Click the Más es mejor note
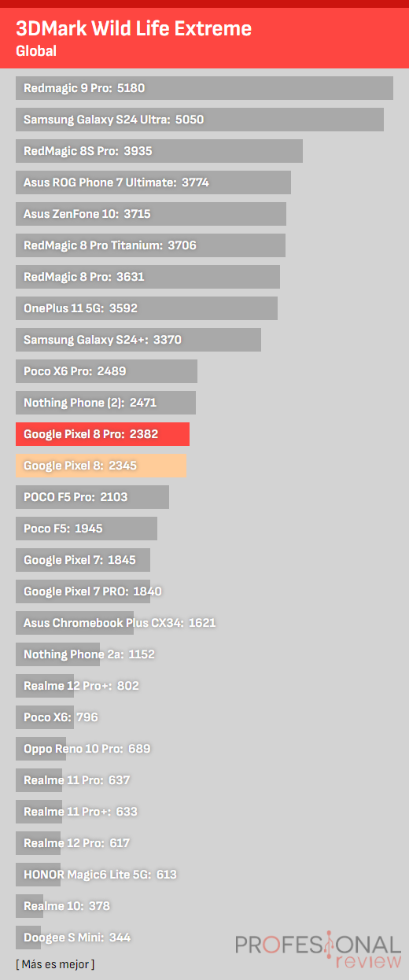Image resolution: width=409 pixels, height=980 pixels. [55, 963]
